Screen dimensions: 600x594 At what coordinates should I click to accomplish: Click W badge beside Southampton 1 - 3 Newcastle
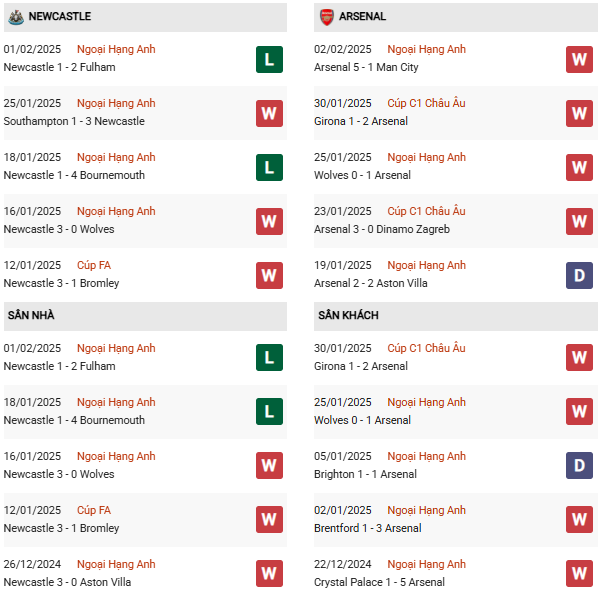point(269,113)
